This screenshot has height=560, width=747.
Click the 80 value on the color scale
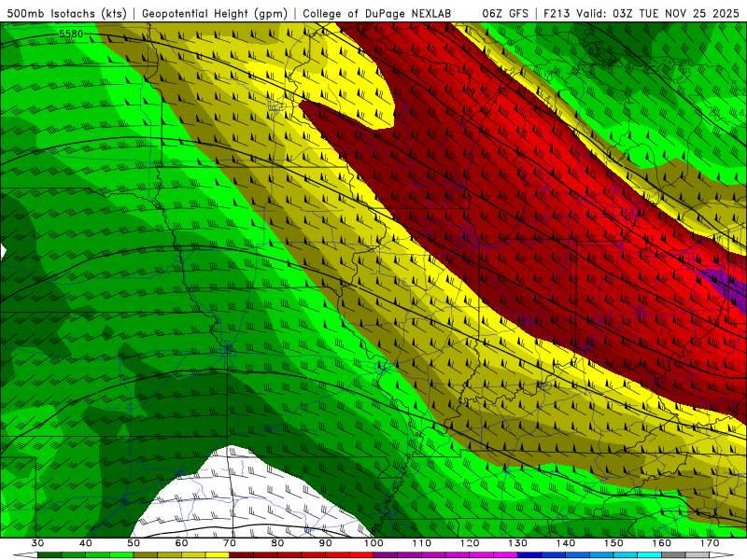[x=277, y=543]
